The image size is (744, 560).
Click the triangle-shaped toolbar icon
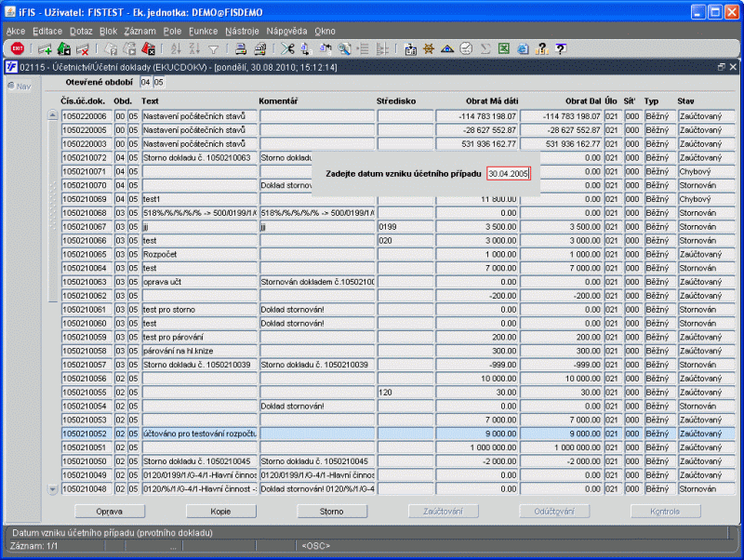447,48
